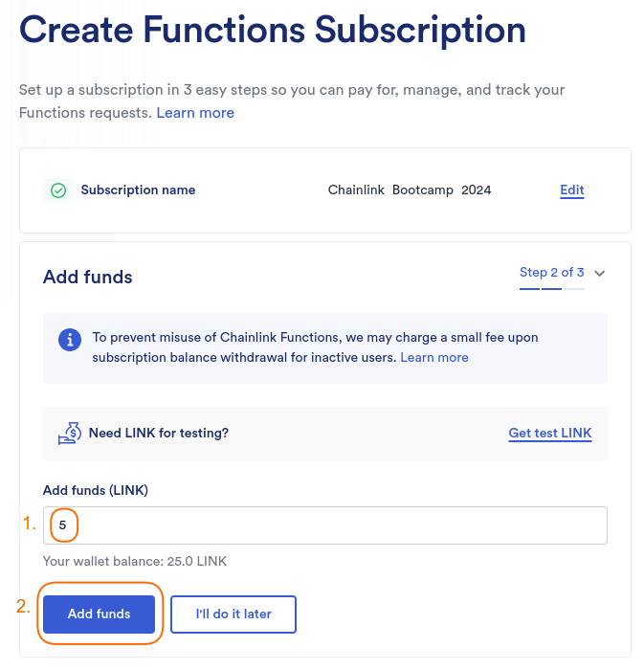Collapse Add funds section via chevron arrow

click(600, 273)
